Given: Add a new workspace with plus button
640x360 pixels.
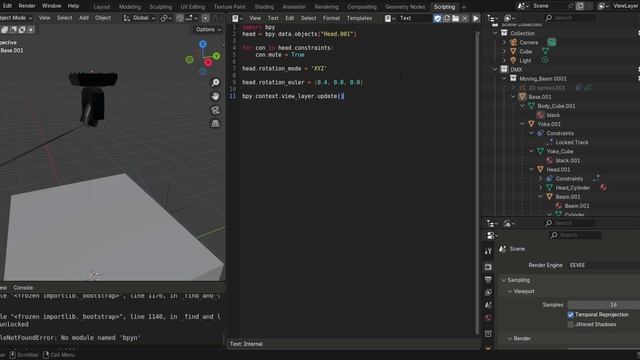Looking at the screenshot, I should tap(464, 7).
